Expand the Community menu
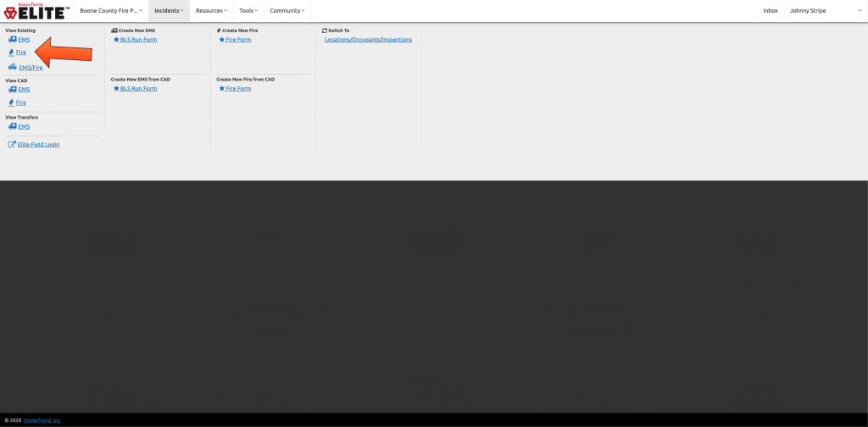 (x=287, y=11)
